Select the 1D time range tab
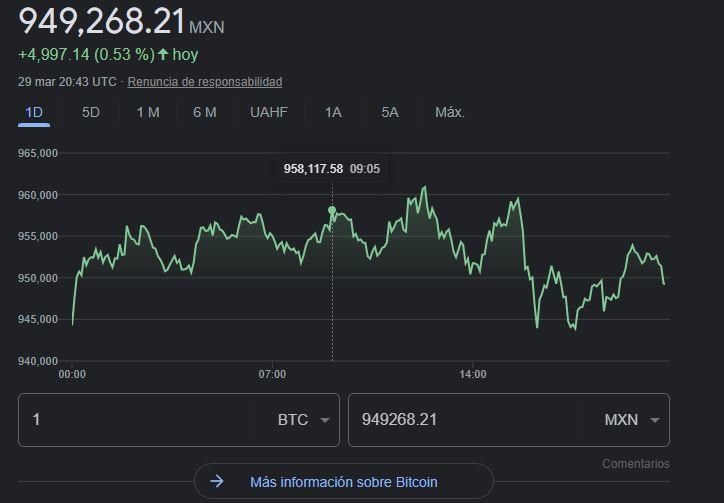Screen dimensions: 724x503 [34, 112]
